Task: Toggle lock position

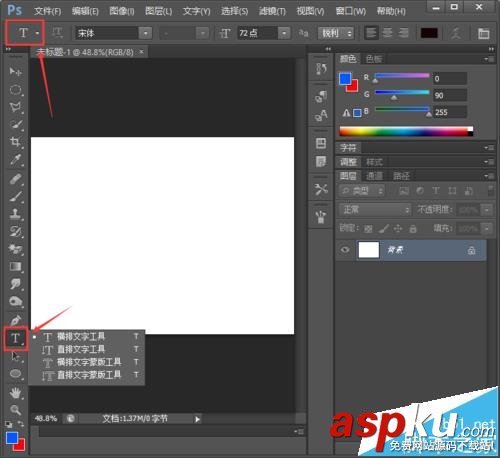Action: pyautogui.click(x=398, y=229)
